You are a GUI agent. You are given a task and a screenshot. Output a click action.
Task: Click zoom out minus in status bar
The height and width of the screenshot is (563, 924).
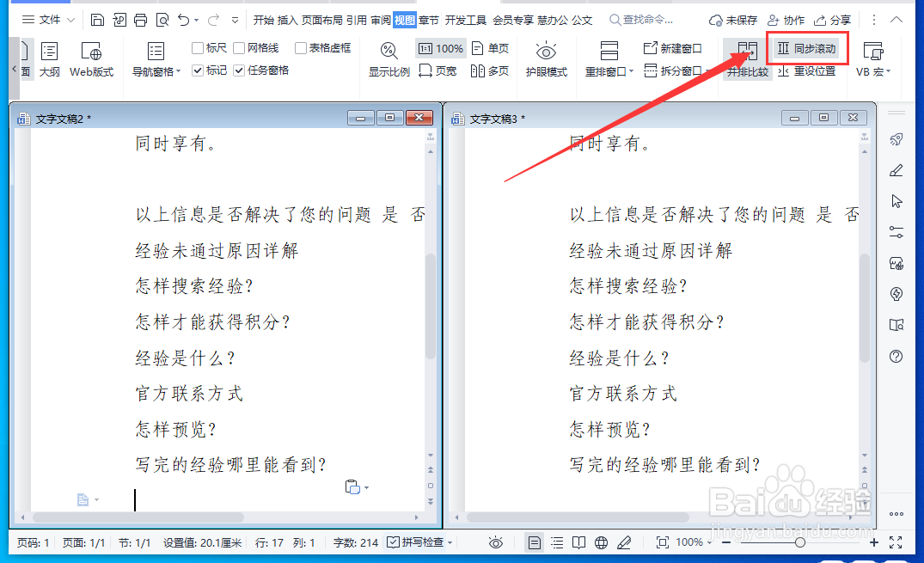coord(726,542)
